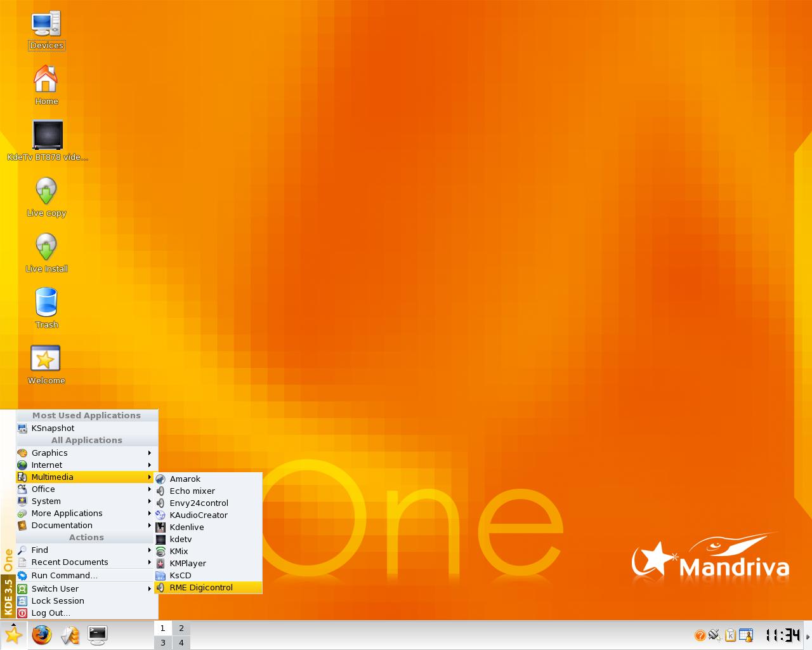Select RME Digicontrol menu entry
Image resolution: width=812 pixels, height=650 pixels.
(x=208, y=588)
